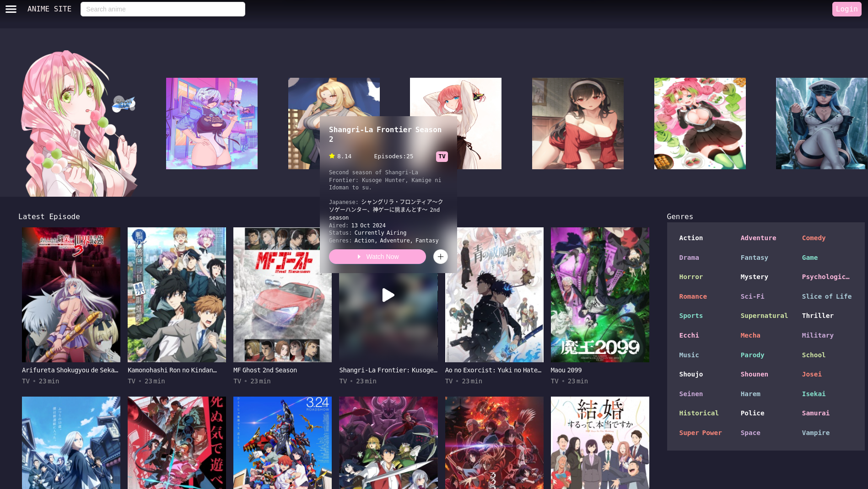Click the star rating icon beside 8.14
This screenshot has width=868, height=489.
coord(332,156)
